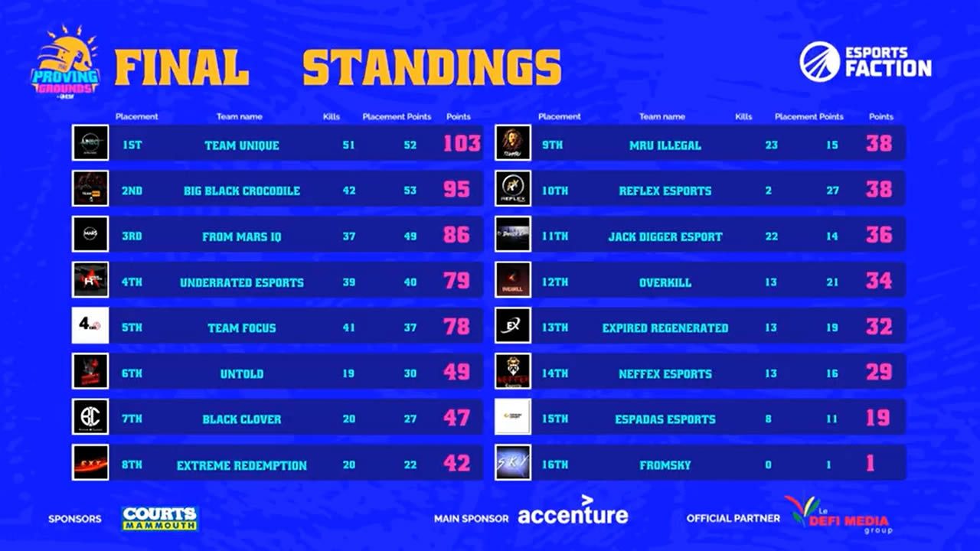Click the Reflex Esports team logo
The width and height of the screenshot is (980, 551).
[513, 189]
